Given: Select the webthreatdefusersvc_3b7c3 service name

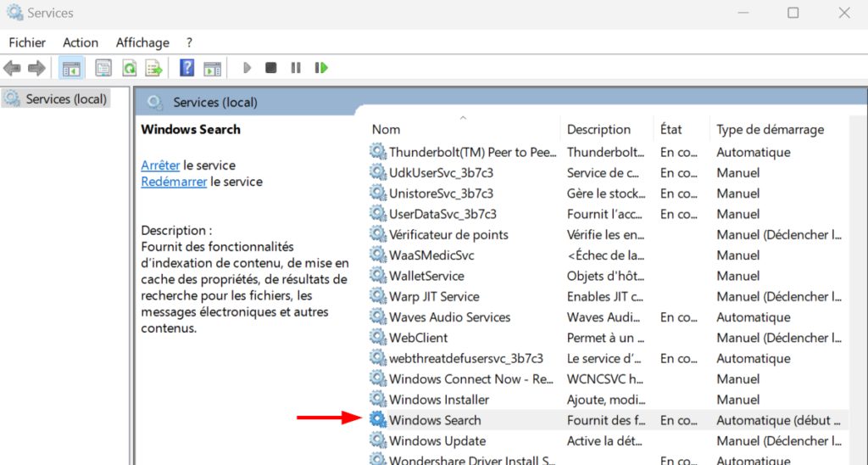Looking at the screenshot, I should point(466,359).
